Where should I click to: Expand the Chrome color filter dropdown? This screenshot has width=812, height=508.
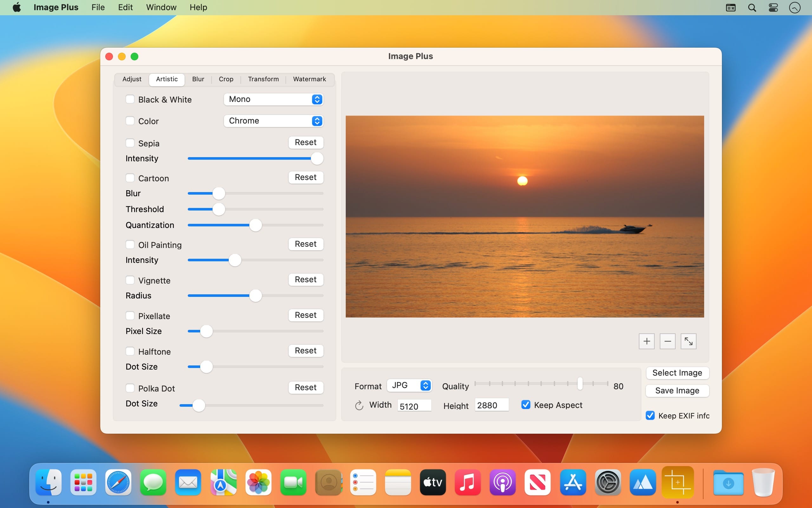click(x=273, y=121)
